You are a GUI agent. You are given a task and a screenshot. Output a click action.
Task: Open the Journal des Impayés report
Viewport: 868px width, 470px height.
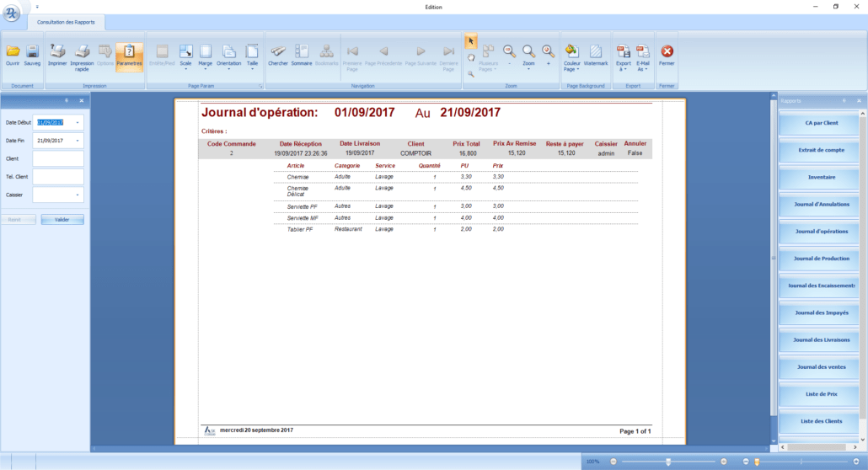[821, 312]
